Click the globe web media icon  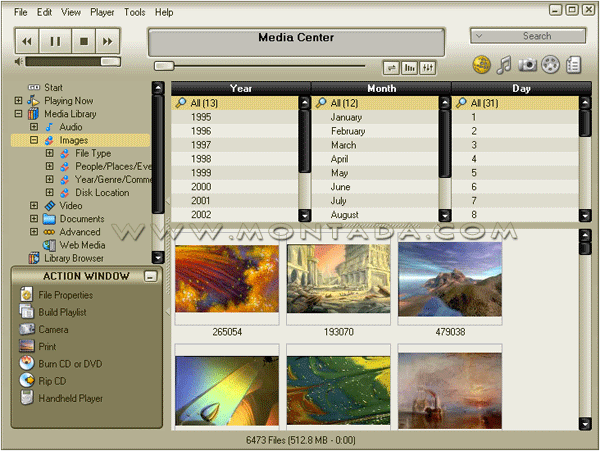tap(481, 65)
